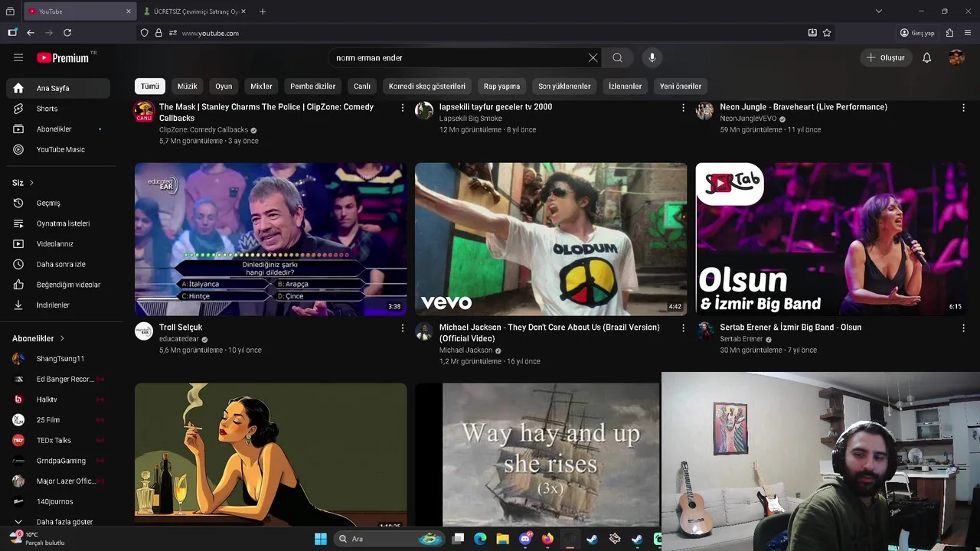Click the magnifier search button

617,57
